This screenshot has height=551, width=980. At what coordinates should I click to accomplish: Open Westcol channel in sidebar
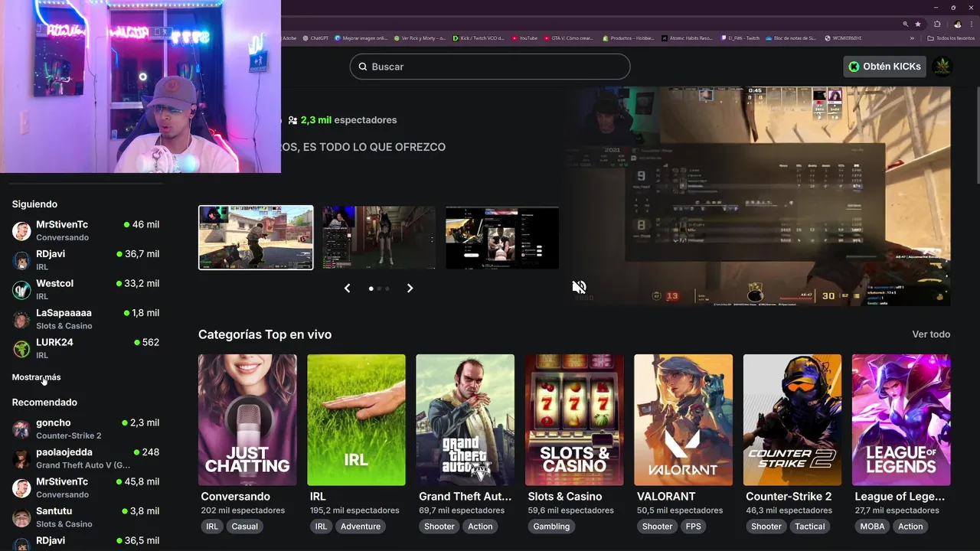pos(86,289)
